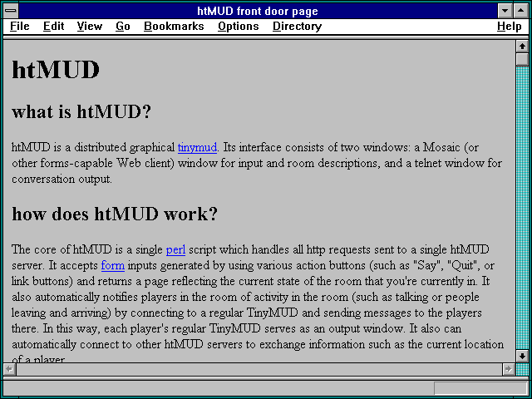The image size is (532, 399).
Task: Follow the form hyperlink
Action: (113, 265)
